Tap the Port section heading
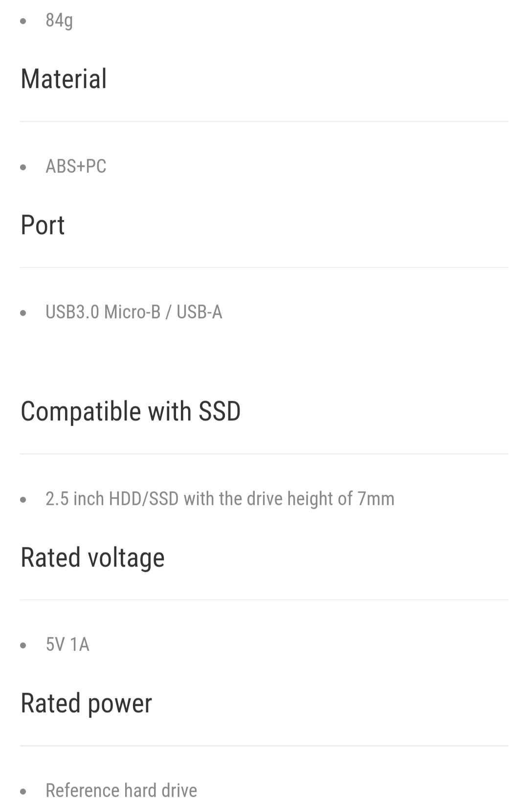Screen dimensions: 528x812 pyautogui.click(x=43, y=225)
